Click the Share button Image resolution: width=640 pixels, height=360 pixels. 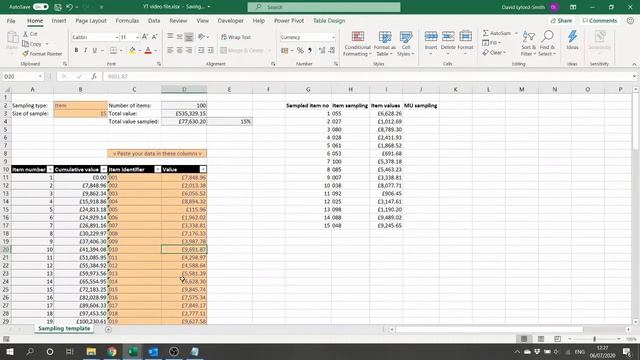coord(561,20)
